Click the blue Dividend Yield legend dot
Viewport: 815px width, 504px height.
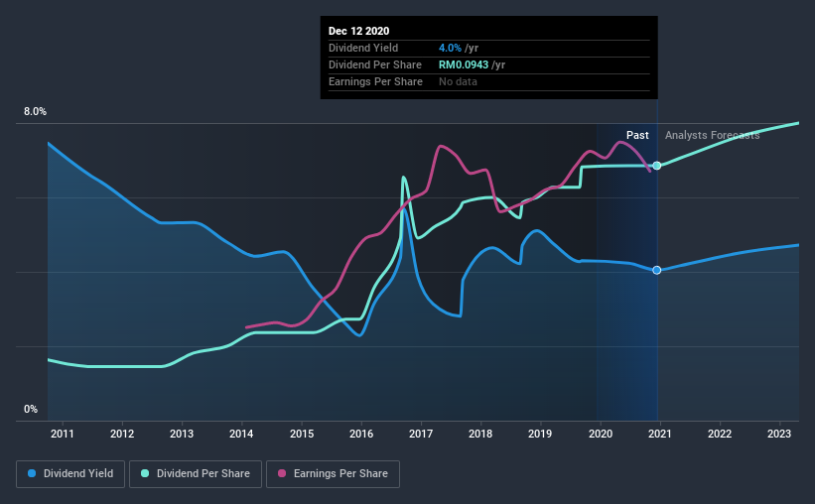coord(32,473)
